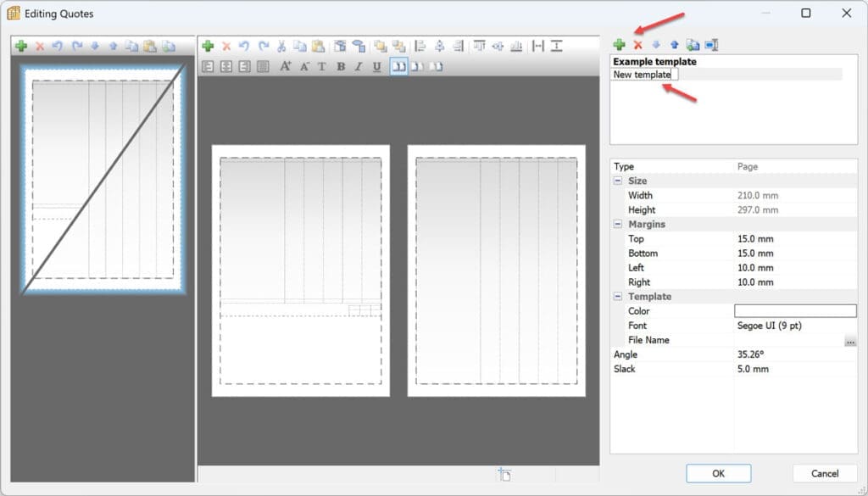The width and height of the screenshot is (868, 496).
Task: Collapse the Margins property group
Action: coord(618,224)
